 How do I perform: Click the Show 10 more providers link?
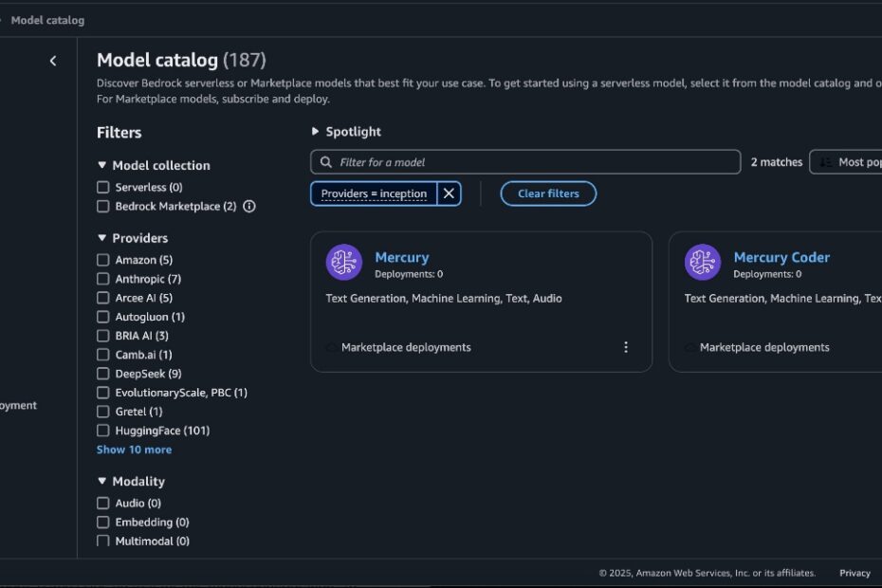click(x=134, y=450)
